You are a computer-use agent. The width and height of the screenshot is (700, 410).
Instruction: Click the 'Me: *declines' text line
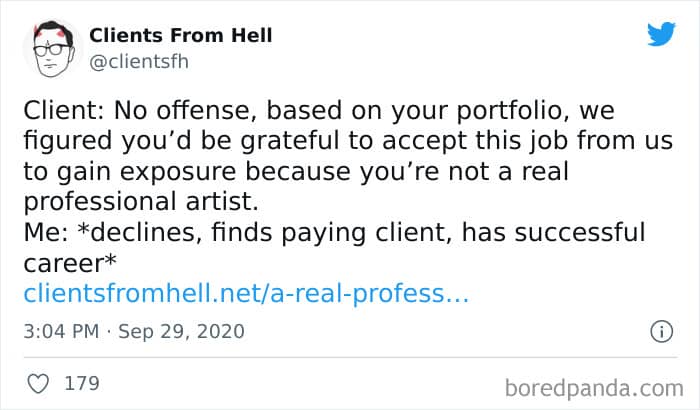[x=334, y=233]
